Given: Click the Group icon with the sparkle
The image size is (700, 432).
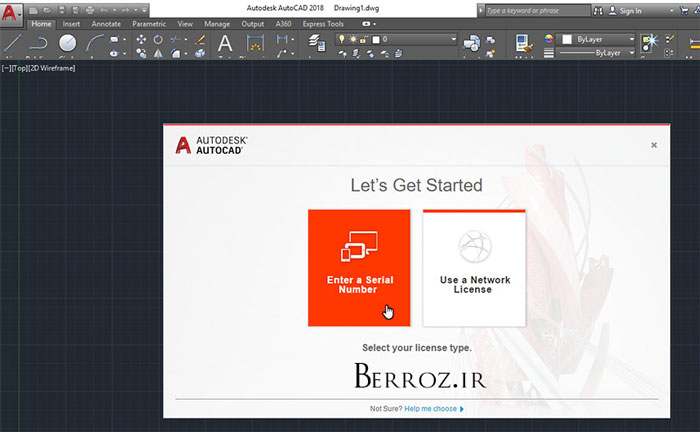Looking at the screenshot, I should 649,43.
